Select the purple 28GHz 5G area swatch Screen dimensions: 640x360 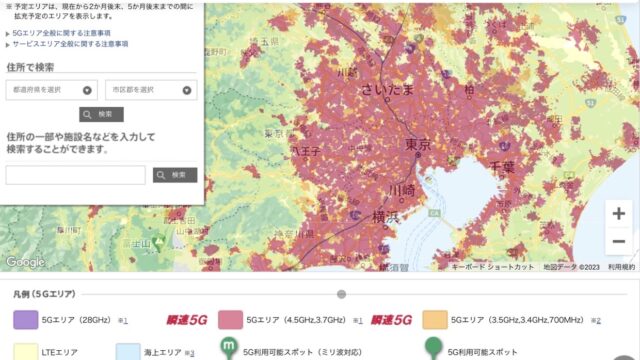(26, 320)
